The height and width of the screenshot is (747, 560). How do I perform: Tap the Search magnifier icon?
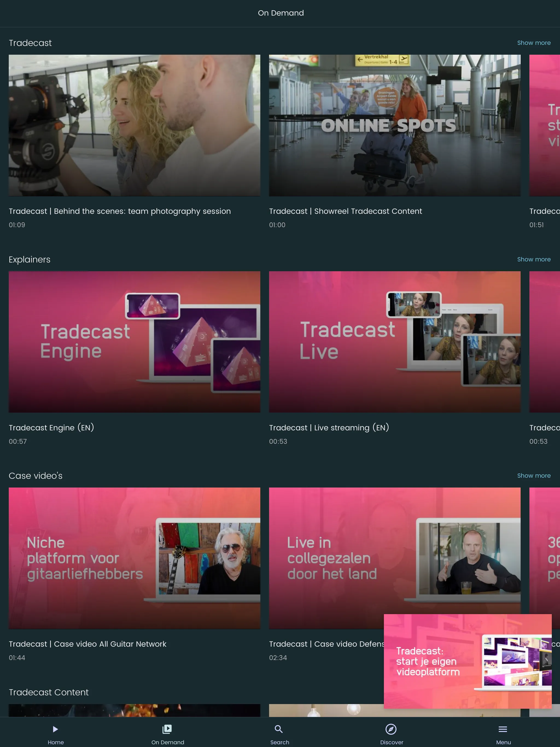(x=279, y=729)
